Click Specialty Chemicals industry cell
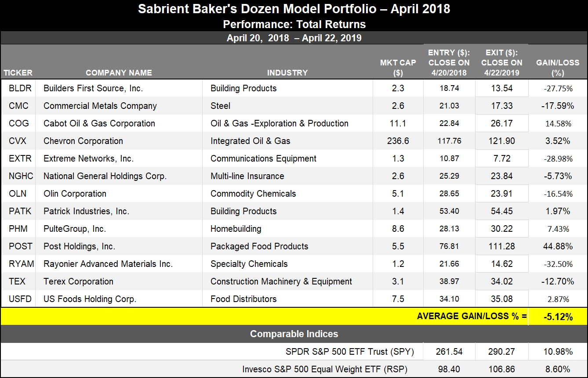The width and height of the screenshot is (588, 378). coord(249,264)
